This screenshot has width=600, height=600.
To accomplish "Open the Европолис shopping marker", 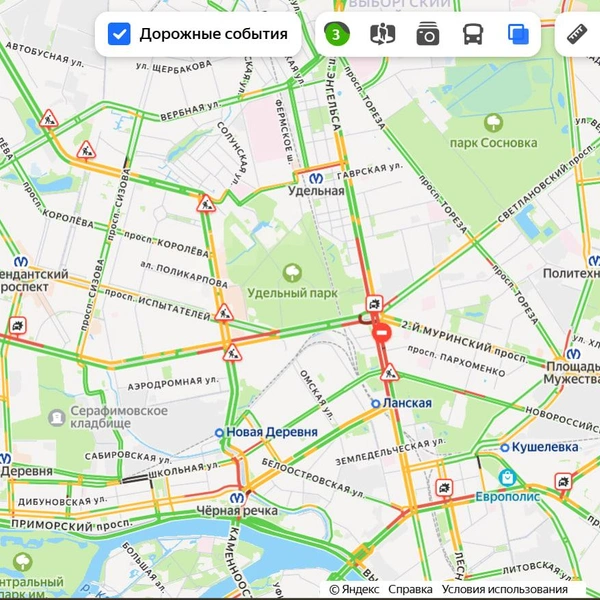I will point(507,478).
